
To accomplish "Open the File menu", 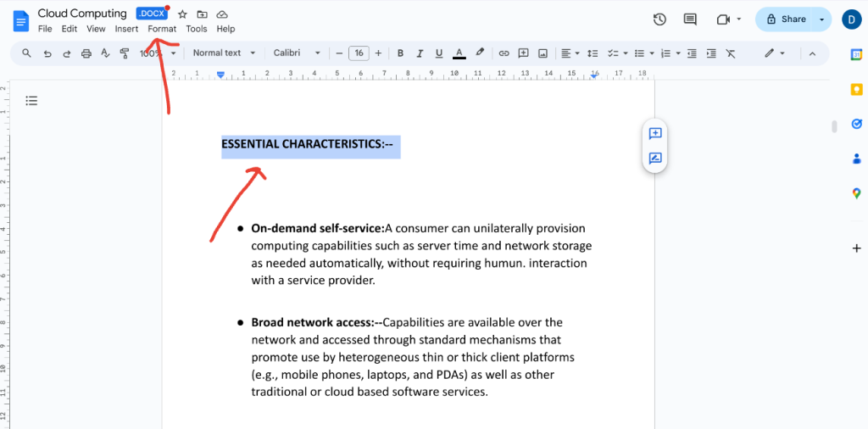I will click(x=45, y=29).
